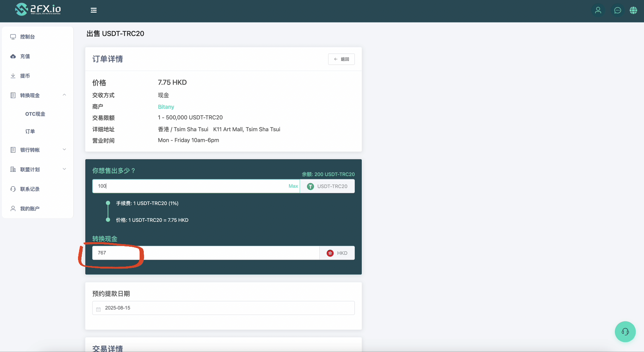Open the Bitany merchant link
This screenshot has height=352, width=644.
(166, 107)
